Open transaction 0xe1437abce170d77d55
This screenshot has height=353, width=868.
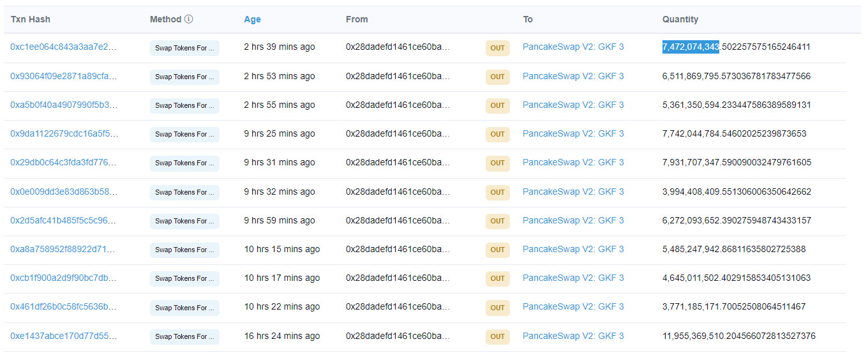(x=63, y=336)
